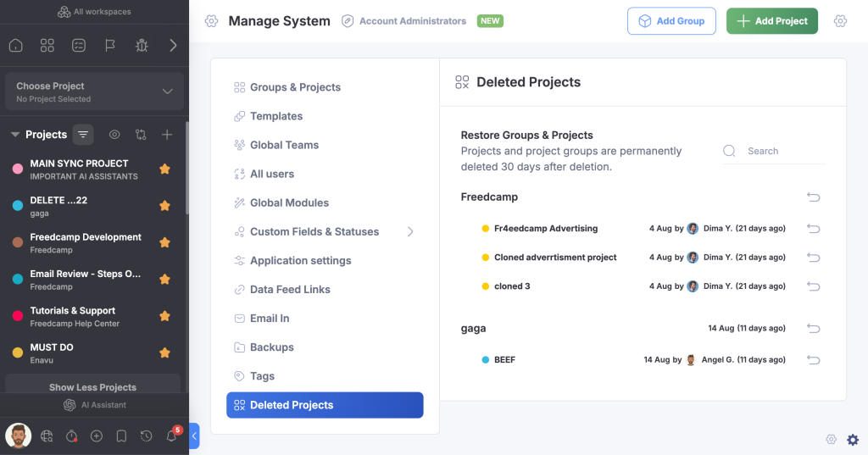The height and width of the screenshot is (455, 868).
Task: Unstar the MAIN SYNC PROJECT favorite
Action: [165, 169]
